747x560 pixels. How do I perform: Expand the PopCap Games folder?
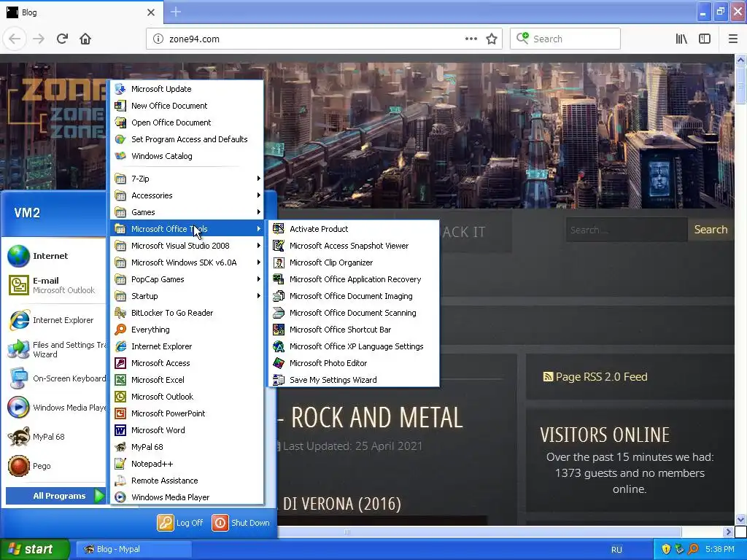pos(187,279)
